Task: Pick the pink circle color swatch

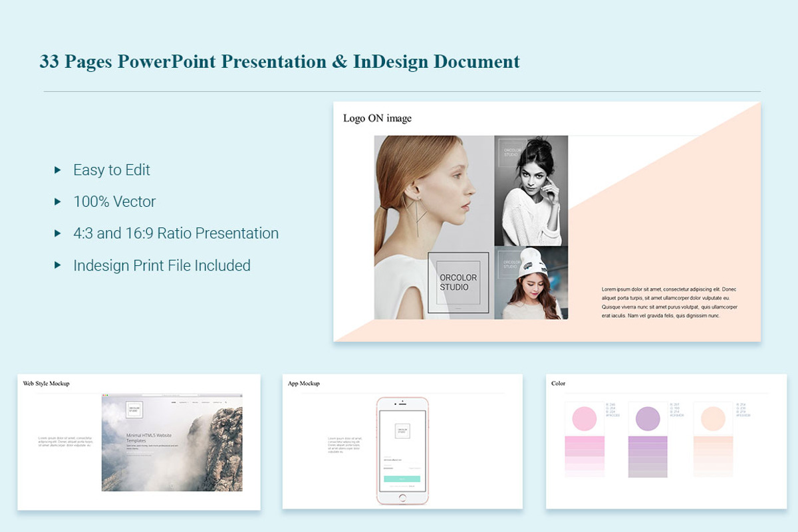Action: pyautogui.click(x=585, y=418)
